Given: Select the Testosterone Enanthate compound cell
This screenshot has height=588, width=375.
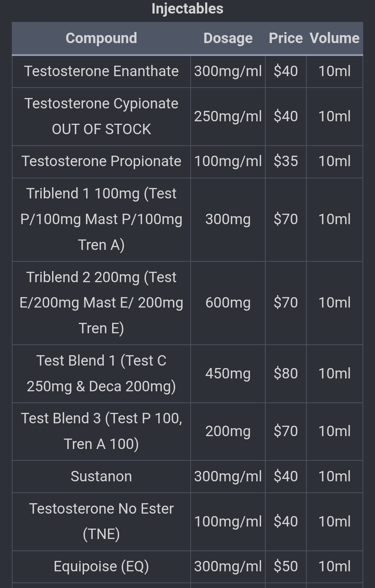Looking at the screenshot, I should 101,71.
